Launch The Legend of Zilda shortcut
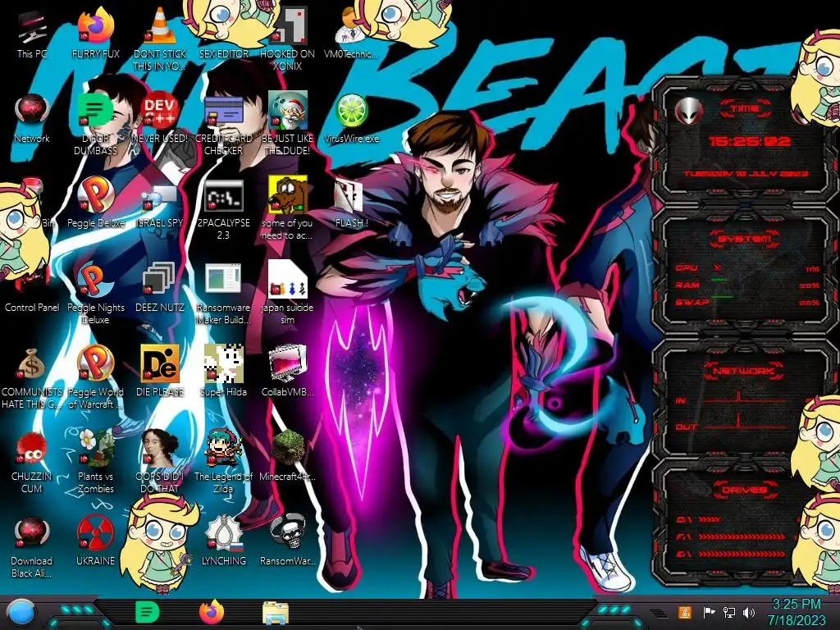This screenshot has width=840, height=630. click(223, 462)
